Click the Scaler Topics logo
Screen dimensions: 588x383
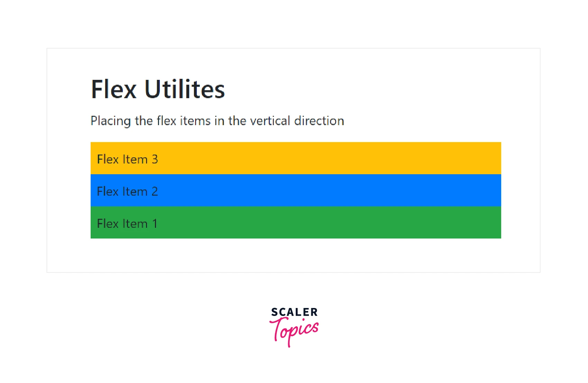point(294,326)
